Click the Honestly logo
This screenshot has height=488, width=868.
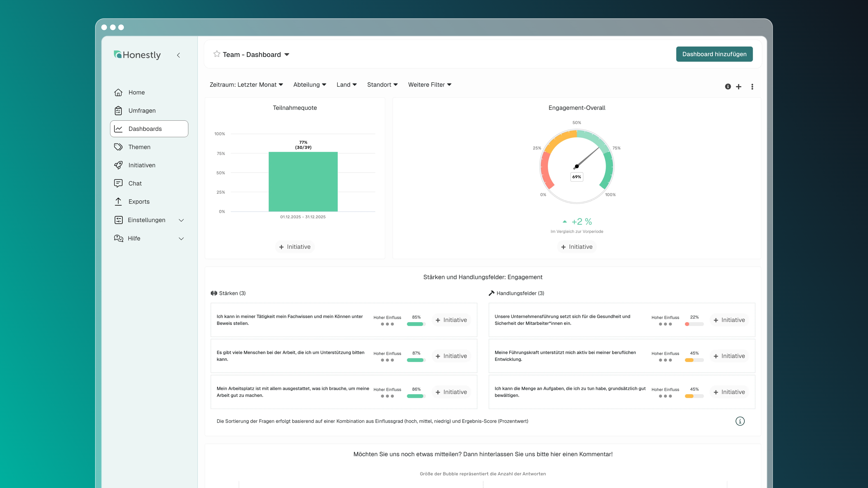tap(137, 55)
